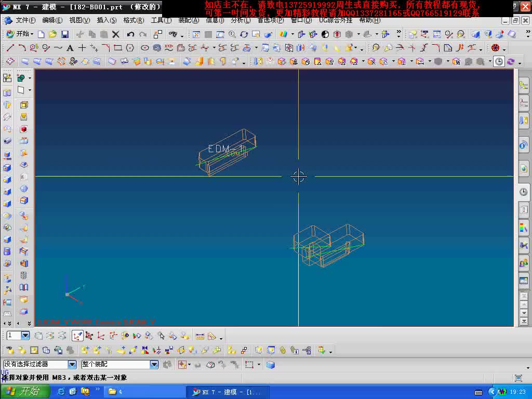Click the NX 7 - 建模 taskbar button

click(x=228, y=392)
